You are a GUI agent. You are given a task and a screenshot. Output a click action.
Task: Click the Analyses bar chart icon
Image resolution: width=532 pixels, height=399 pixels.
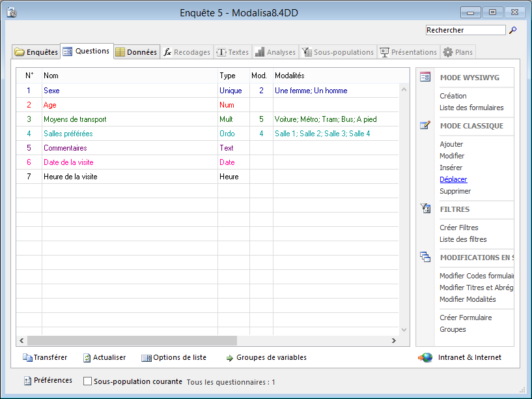point(260,52)
